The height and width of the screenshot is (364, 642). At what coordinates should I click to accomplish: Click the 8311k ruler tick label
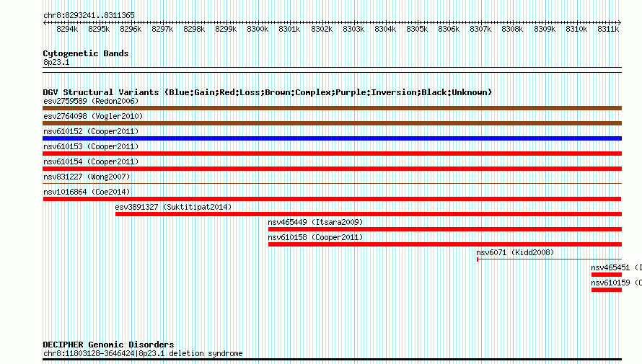point(608,29)
